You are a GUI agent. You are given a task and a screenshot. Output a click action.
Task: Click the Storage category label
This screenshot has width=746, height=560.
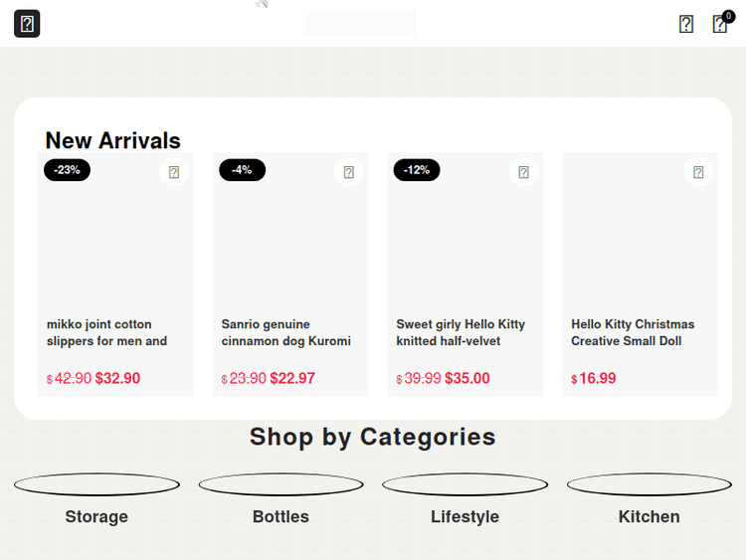(96, 517)
